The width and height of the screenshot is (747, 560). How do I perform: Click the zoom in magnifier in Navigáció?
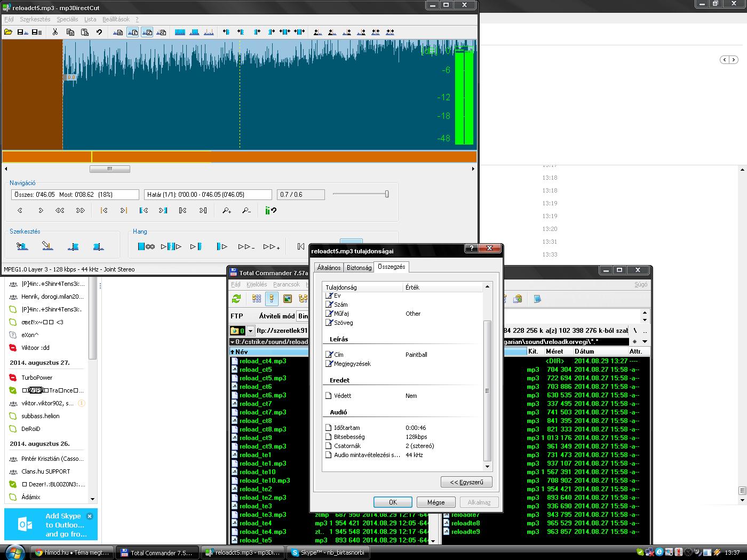pyautogui.click(x=227, y=211)
